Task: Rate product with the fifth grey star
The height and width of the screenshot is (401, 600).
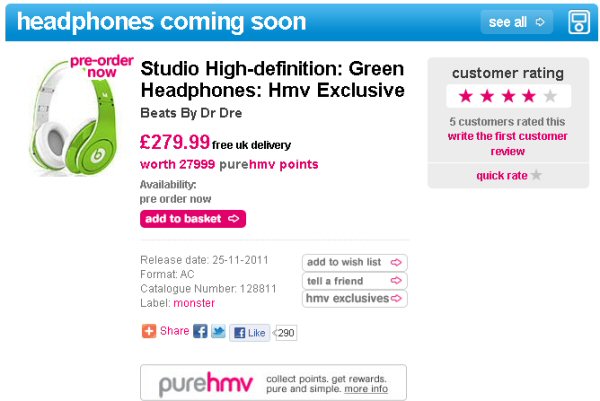Action: [x=550, y=96]
